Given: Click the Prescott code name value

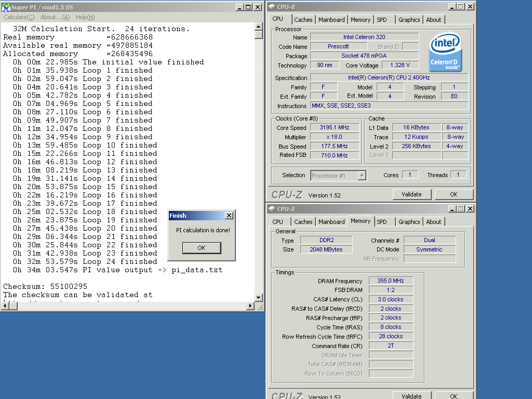Looking at the screenshot, I should (338, 46).
